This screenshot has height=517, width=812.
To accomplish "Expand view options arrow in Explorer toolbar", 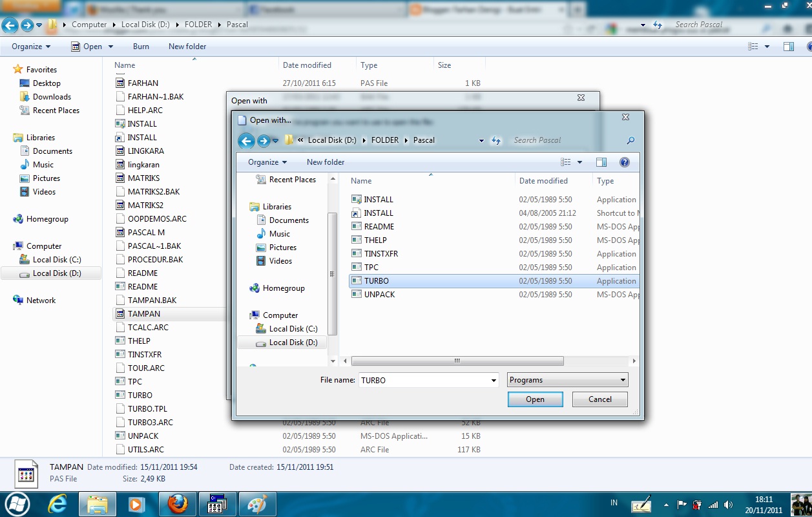I will (767, 47).
